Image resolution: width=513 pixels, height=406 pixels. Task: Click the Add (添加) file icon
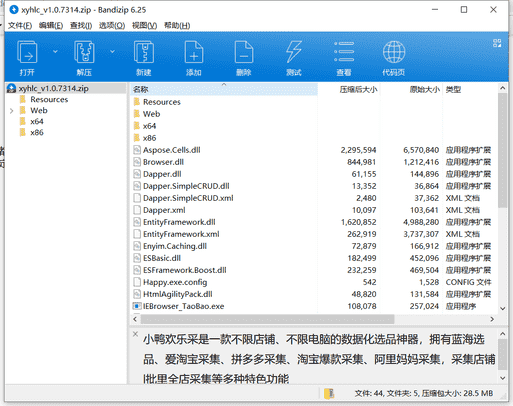pyautogui.click(x=194, y=52)
